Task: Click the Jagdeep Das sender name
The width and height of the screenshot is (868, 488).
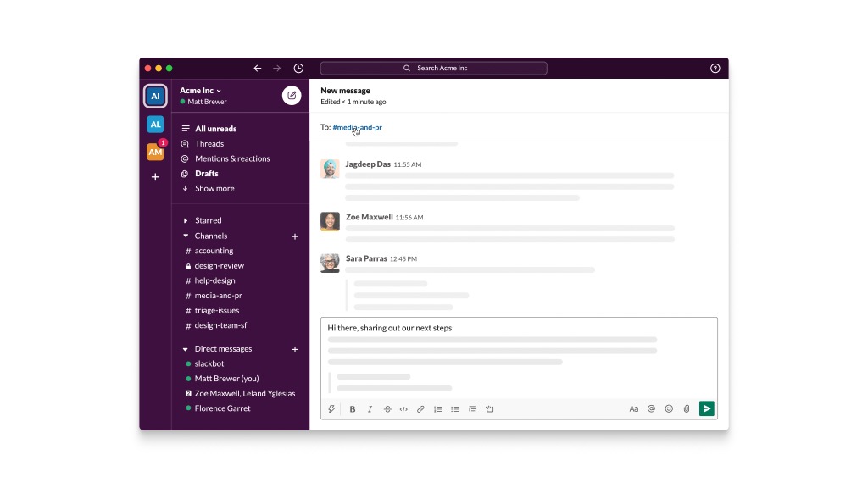Action: pos(368,164)
